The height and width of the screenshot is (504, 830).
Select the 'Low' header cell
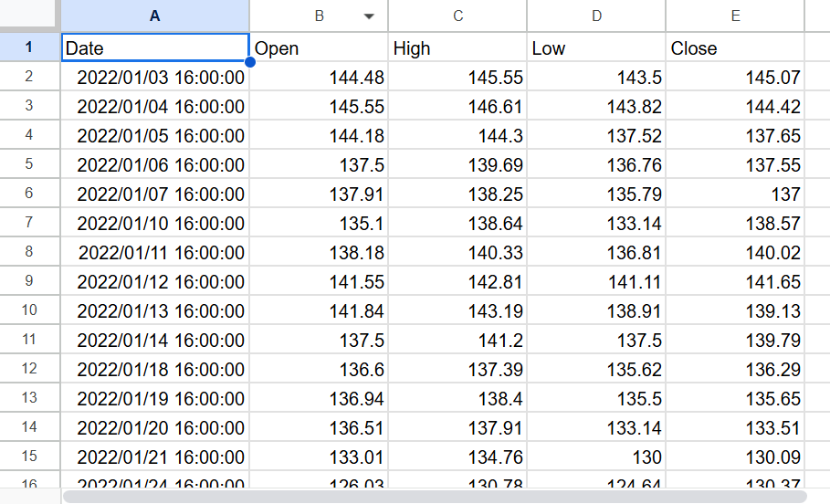coord(596,48)
